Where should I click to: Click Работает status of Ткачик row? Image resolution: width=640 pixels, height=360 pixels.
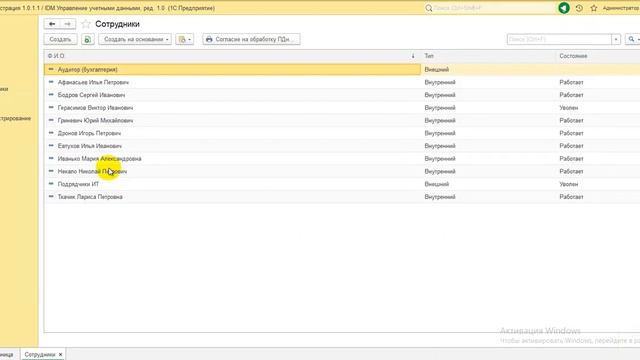point(571,197)
